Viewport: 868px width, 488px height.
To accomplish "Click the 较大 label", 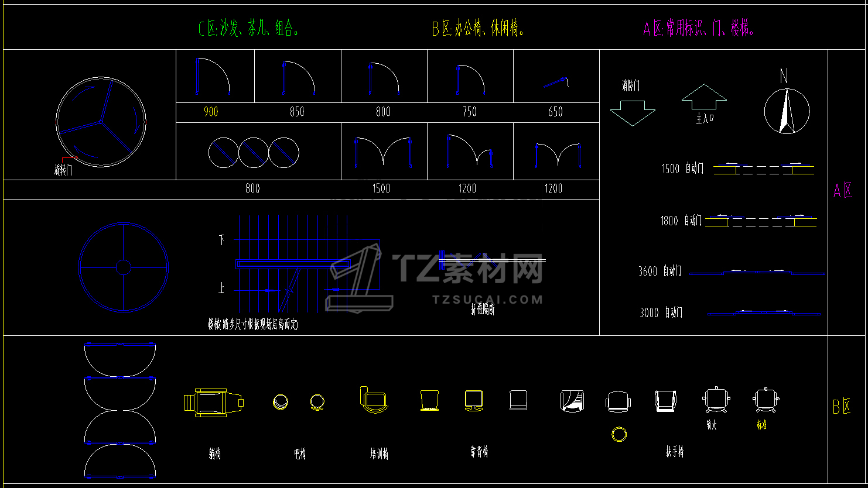I will pos(712,425).
